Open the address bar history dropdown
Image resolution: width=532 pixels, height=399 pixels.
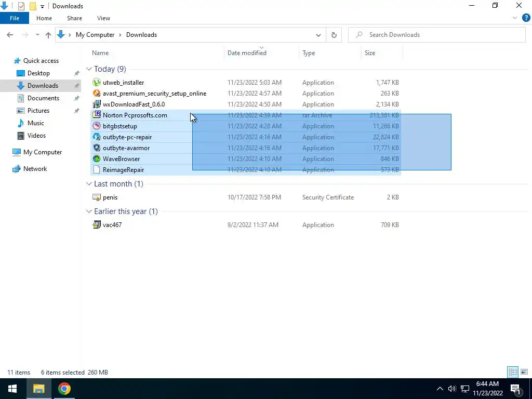click(x=318, y=35)
